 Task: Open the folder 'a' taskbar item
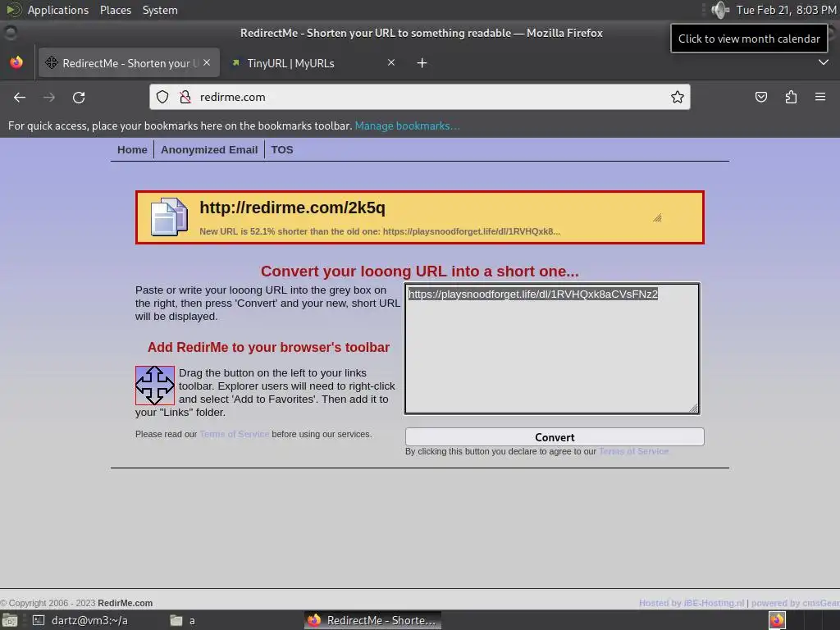click(x=183, y=620)
